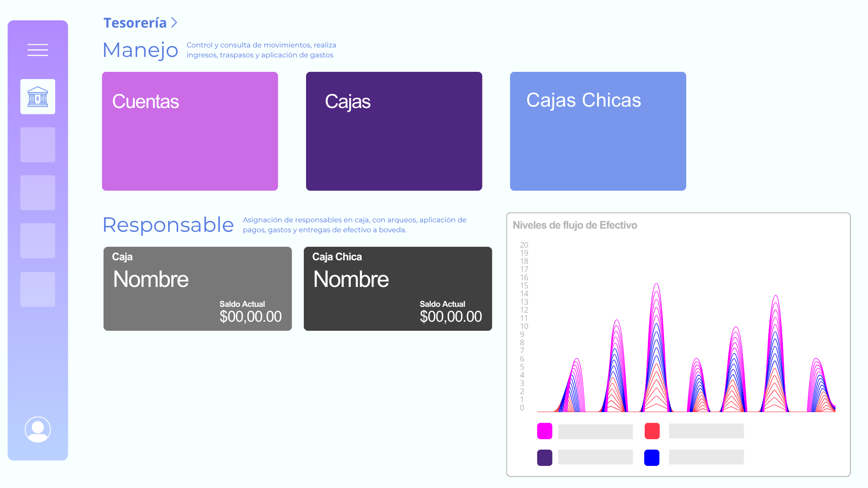Select the bank Tesorería sidebar icon
Image resolution: width=868 pixels, height=488 pixels.
point(38,97)
